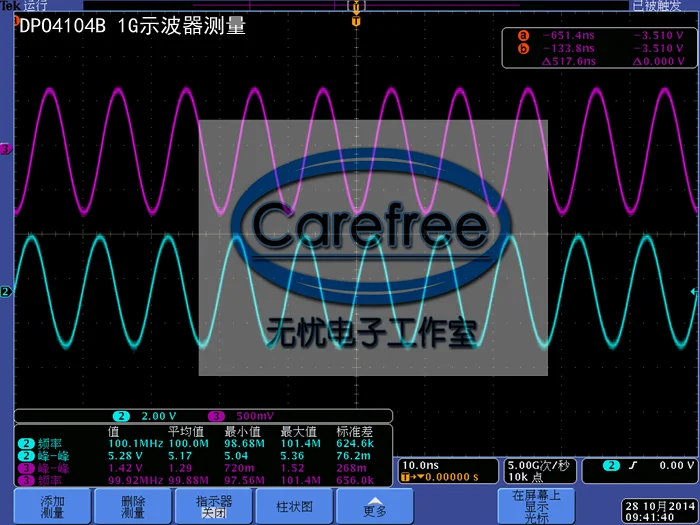Click the △517.6ns cursor delta time
This screenshot has height=525, width=700.
[x=569, y=61]
